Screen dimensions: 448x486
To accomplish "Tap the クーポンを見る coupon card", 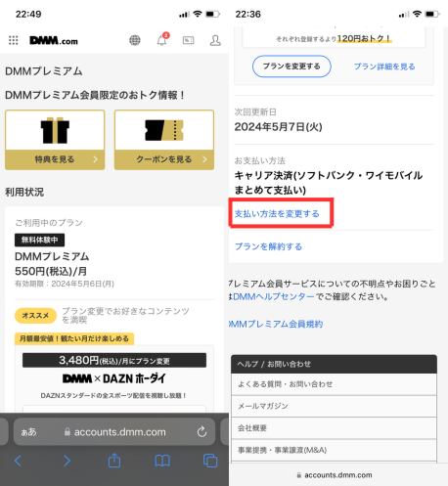I will (x=164, y=140).
